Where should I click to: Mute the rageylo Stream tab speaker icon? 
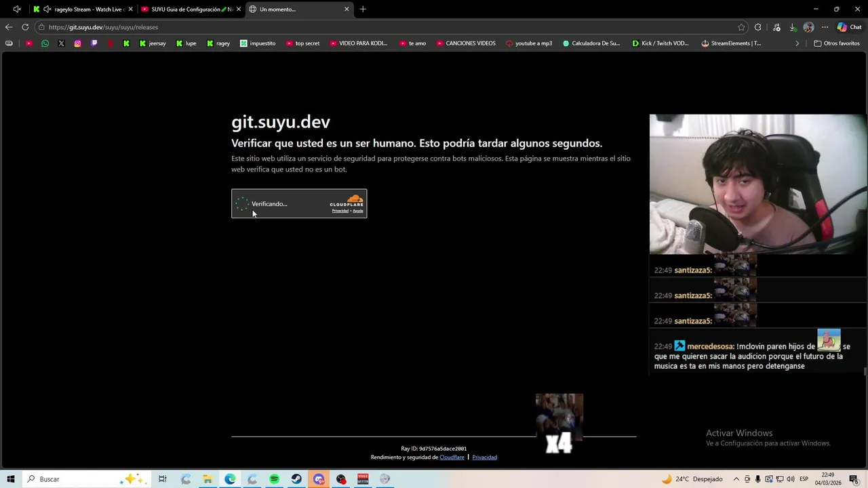click(47, 9)
